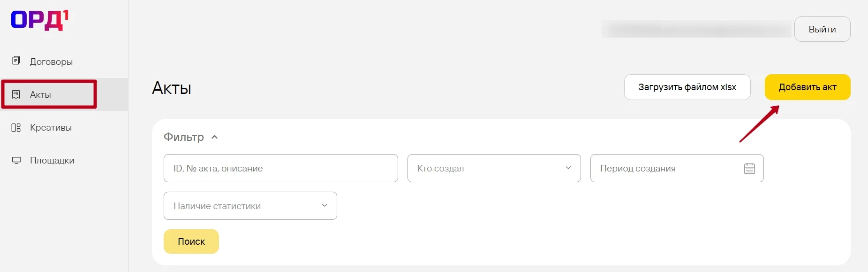Open Креативы section
868x272 pixels.
(x=51, y=127)
